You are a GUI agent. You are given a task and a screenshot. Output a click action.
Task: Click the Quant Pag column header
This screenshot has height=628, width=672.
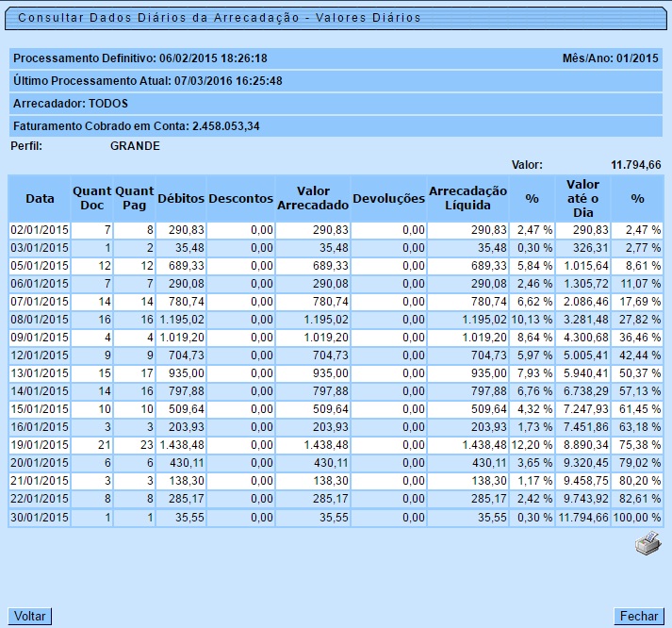[135, 199]
